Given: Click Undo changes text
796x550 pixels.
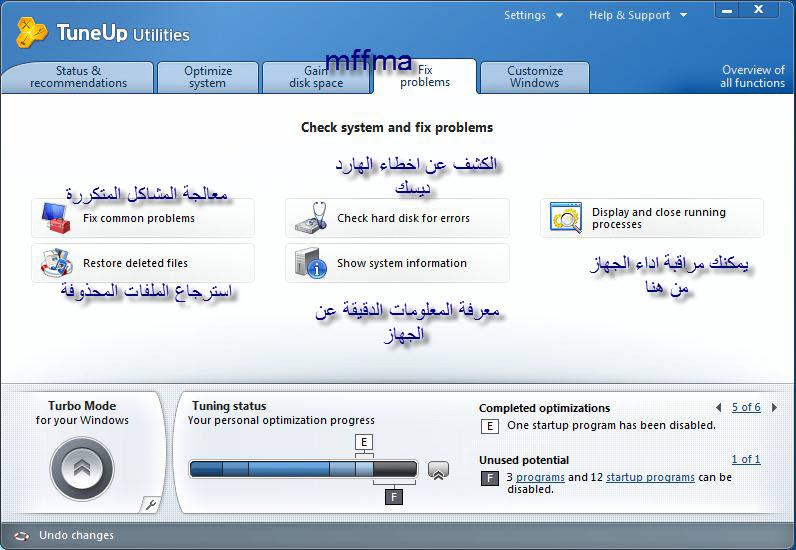Looking at the screenshot, I should 77,535.
